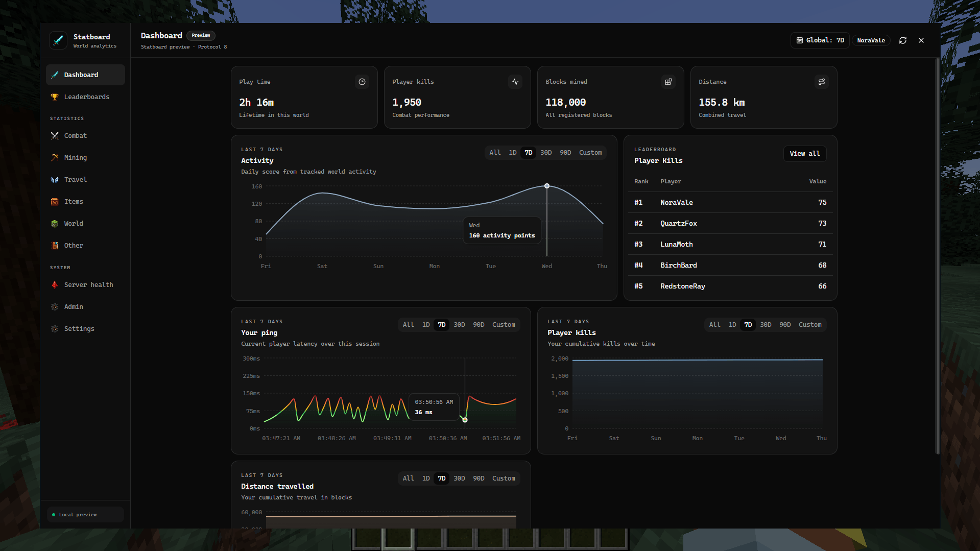Click the Items crafting icon

point(55,201)
